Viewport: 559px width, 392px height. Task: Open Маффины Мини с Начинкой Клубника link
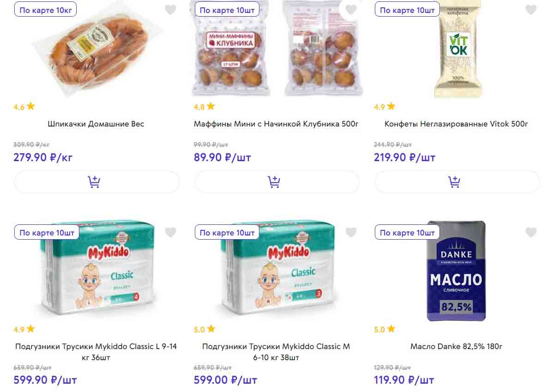click(276, 124)
